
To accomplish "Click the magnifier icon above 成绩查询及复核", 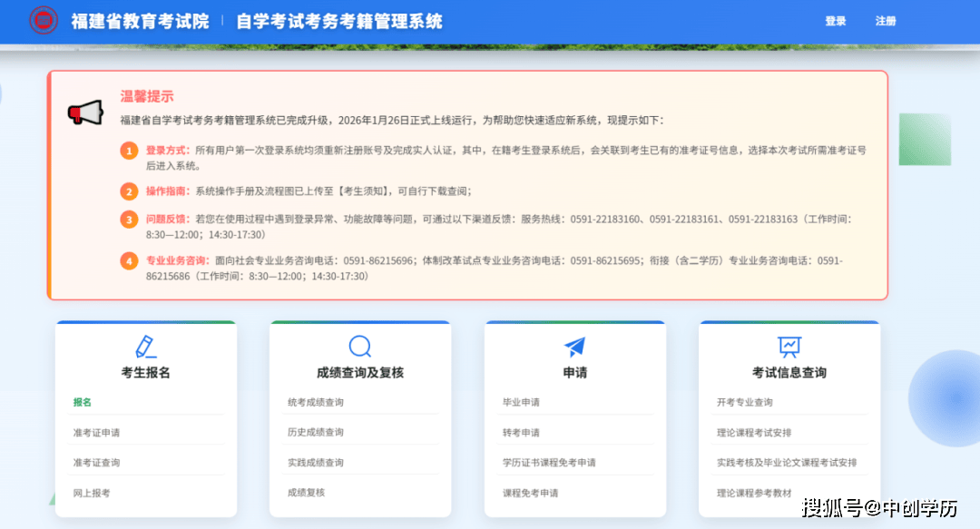I will click(360, 347).
